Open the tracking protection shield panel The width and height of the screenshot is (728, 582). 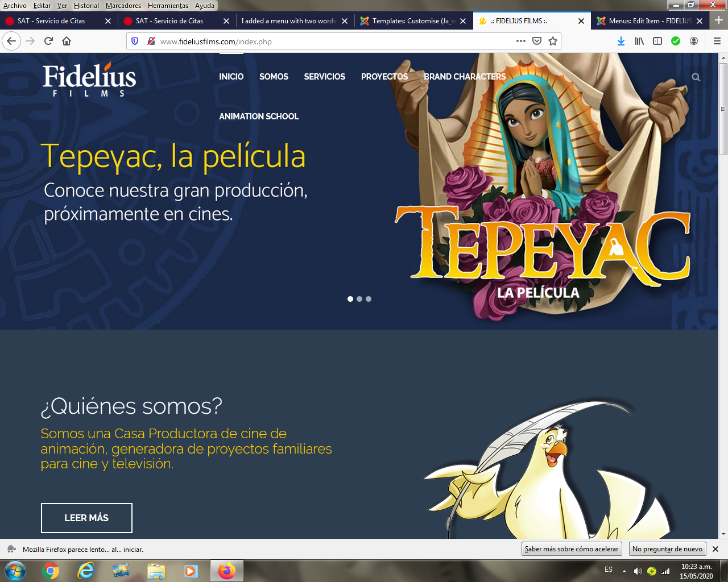[135, 41]
